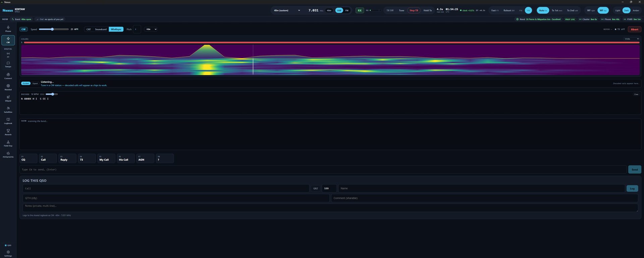Select the CAT keying tab
The height and width of the screenshot is (258, 644).
(89, 29)
